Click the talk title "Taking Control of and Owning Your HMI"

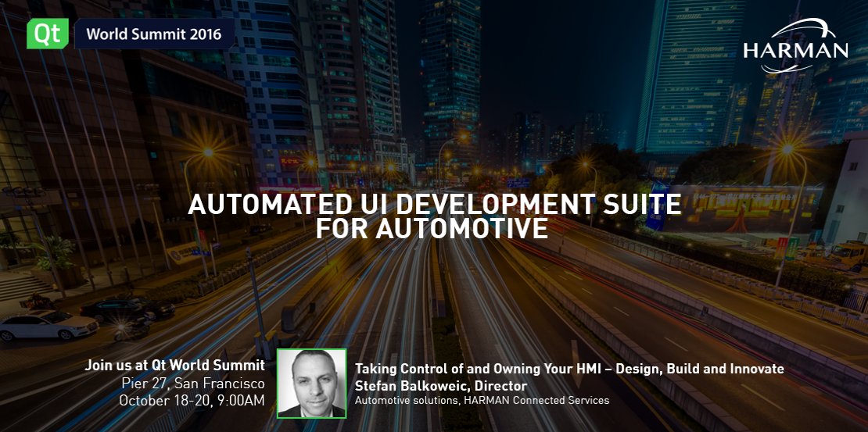pyautogui.click(x=479, y=369)
